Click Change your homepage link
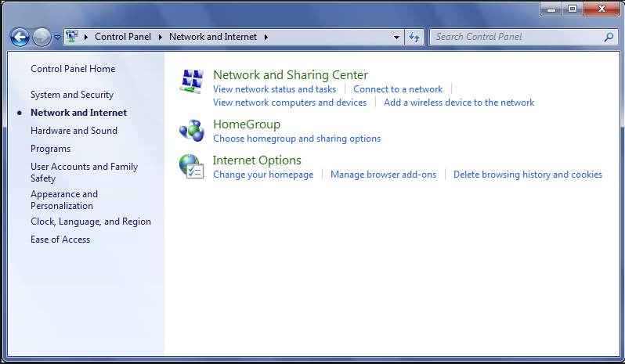625x364 pixels. coord(263,175)
